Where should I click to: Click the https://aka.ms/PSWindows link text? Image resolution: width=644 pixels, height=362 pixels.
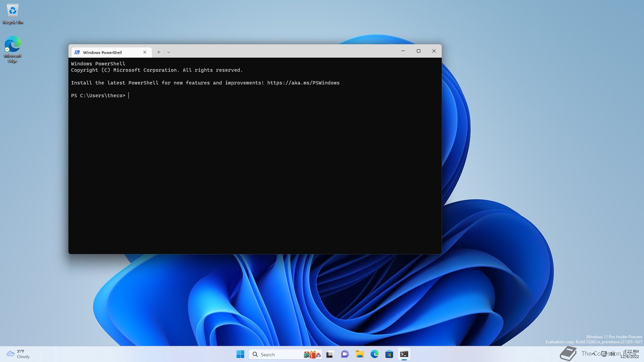303,83
